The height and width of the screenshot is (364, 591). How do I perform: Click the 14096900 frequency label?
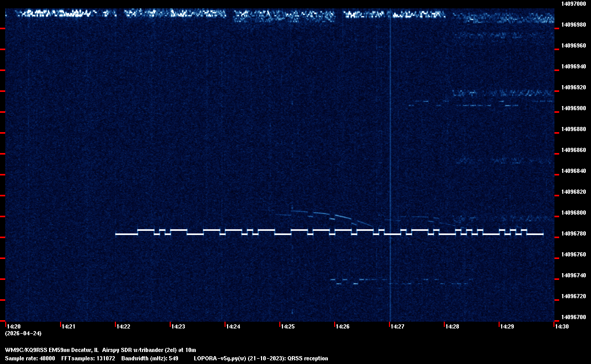click(573, 108)
